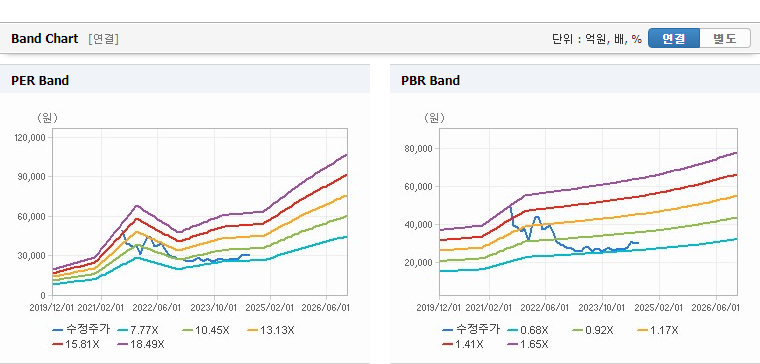Screen dimensions: 760x364
Task: Click 2023/10/01 date on PBR chart
Action: tap(602, 308)
